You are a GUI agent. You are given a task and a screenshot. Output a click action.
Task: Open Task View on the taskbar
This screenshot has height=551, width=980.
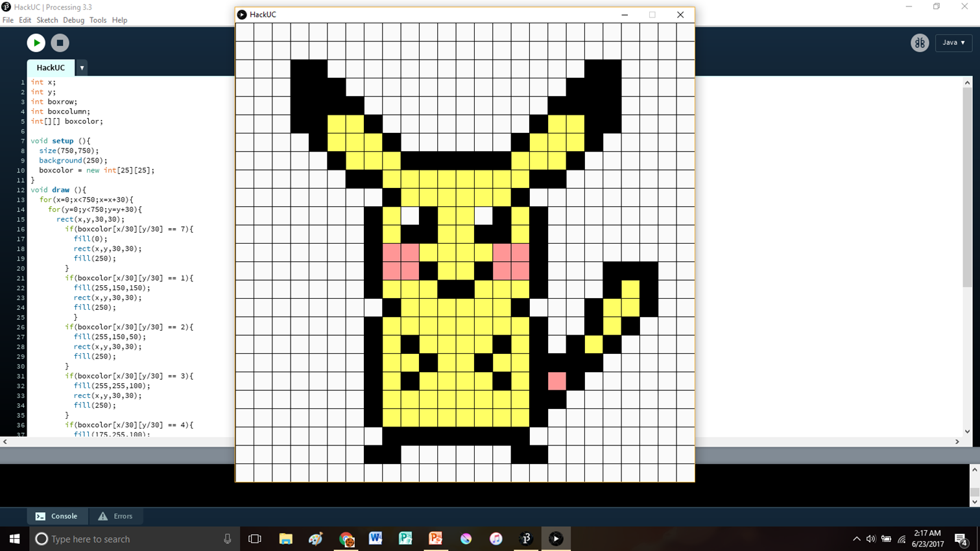pyautogui.click(x=255, y=539)
